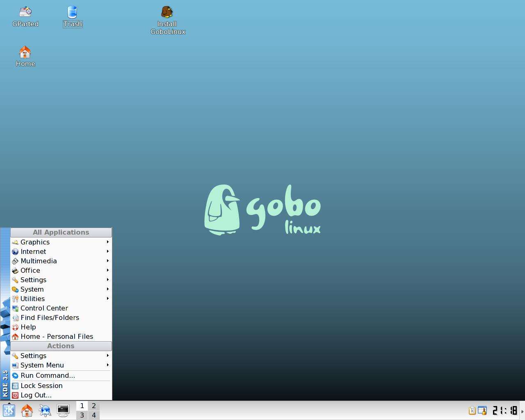
Task: Click the panel hide arrow beside the clock
Action: click(522, 411)
